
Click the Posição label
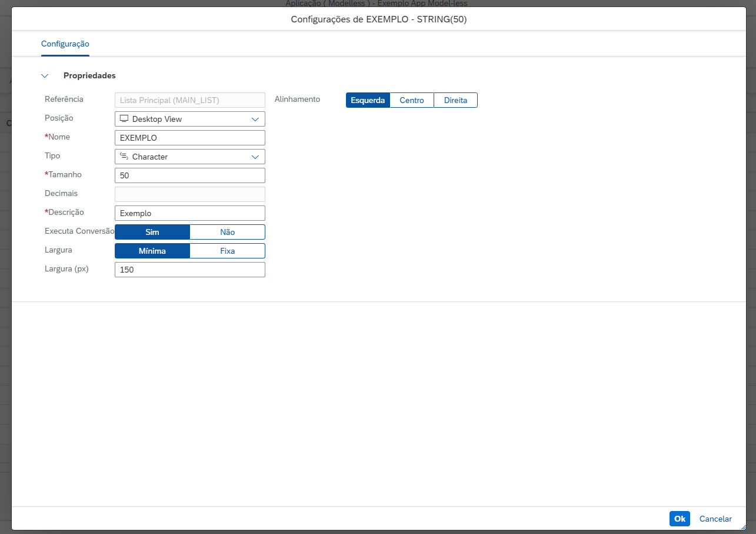click(59, 118)
